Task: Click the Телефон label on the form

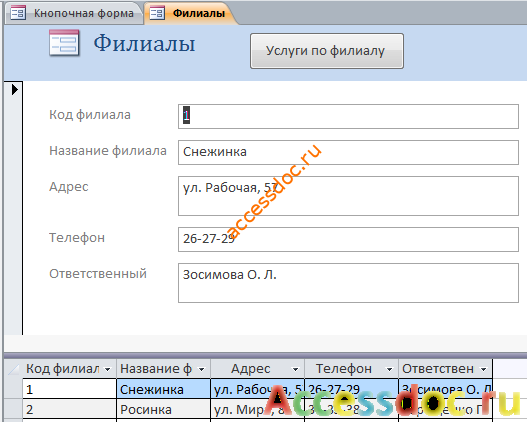Action: (x=77, y=238)
